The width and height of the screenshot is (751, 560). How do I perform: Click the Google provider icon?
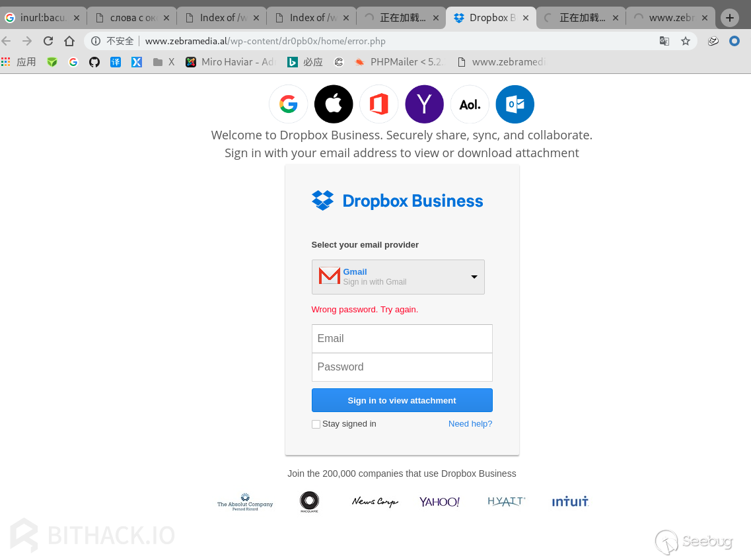[289, 104]
